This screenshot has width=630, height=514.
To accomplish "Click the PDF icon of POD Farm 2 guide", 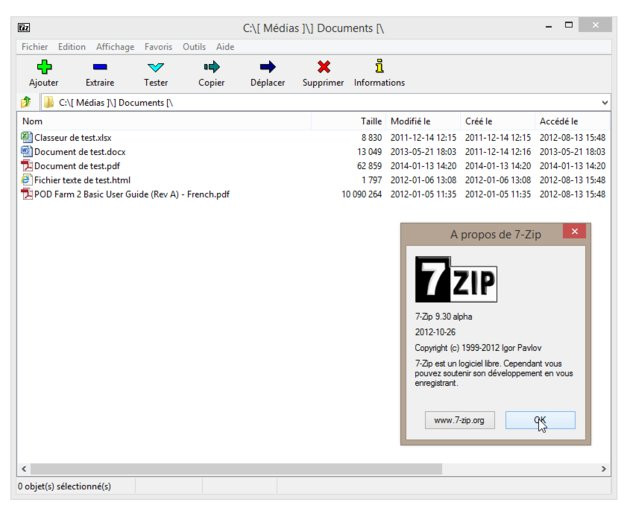I will [27, 194].
